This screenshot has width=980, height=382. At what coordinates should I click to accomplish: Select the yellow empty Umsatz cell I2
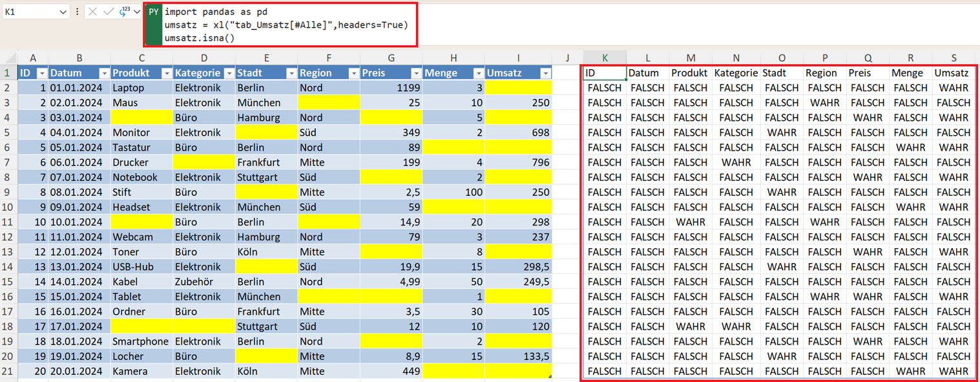tap(518, 88)
